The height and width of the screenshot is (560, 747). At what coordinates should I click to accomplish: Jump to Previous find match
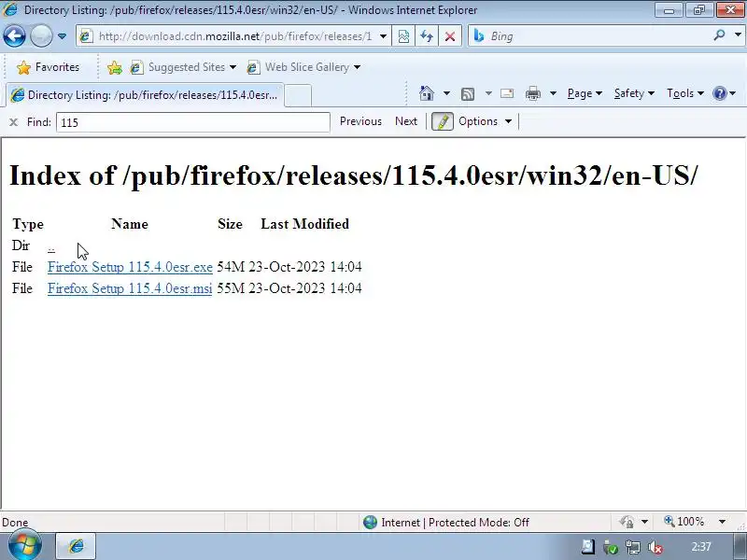(x=360, y=121)
